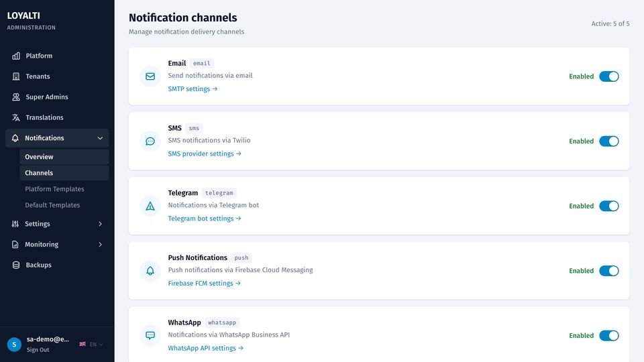Click the Translations language icon
This screenshot has height=362, width=644.
[16, 117]
